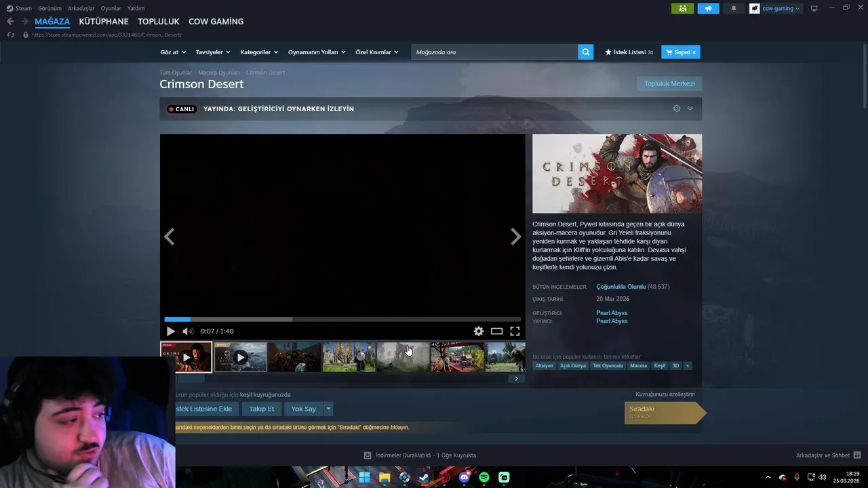Open File Explorer from taskbar
Screen dimensions: 868x488
384,477
